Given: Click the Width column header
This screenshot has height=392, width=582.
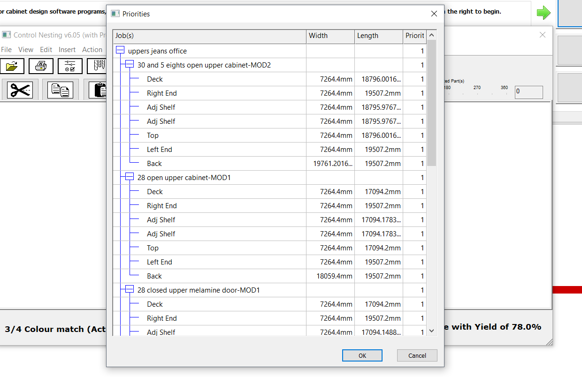Looking at the screenshot, I should [330, 36].
